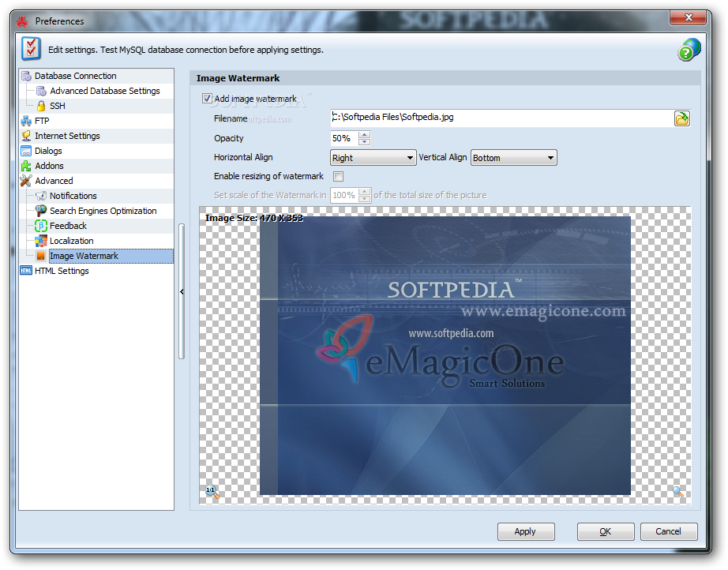Select Database Connection in settings tree

75,76
